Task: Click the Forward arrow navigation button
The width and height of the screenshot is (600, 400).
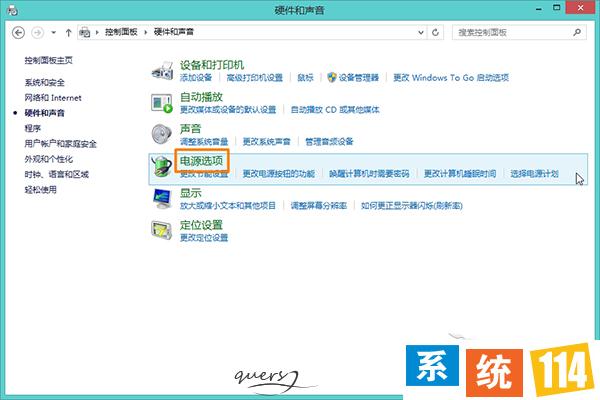Action: pyautogui.click(x=37, y=33)
